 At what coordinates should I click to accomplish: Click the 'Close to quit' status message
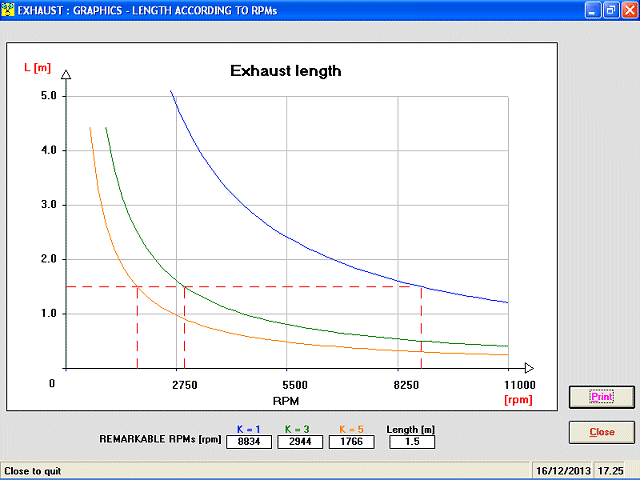(x=33, y=471)
